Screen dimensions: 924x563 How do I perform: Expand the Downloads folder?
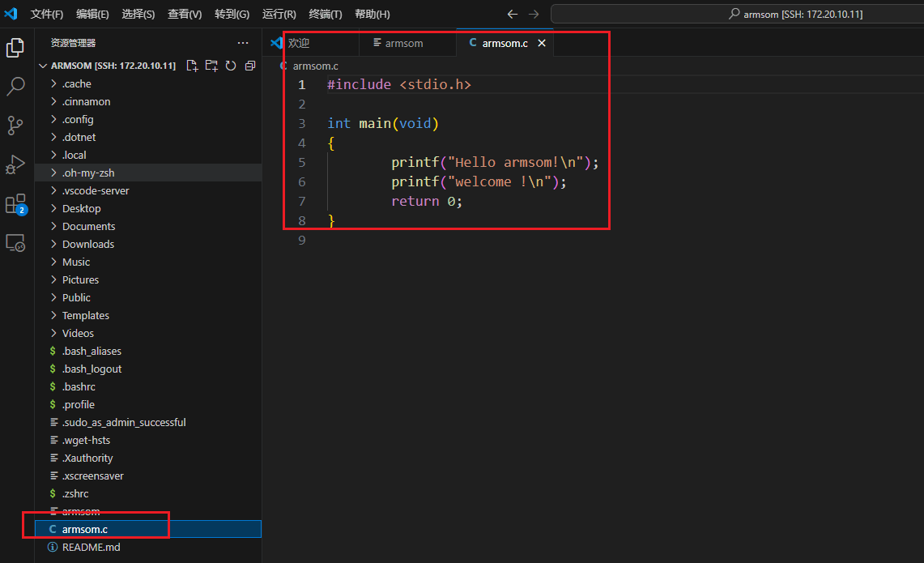click(x=87, y=244)
